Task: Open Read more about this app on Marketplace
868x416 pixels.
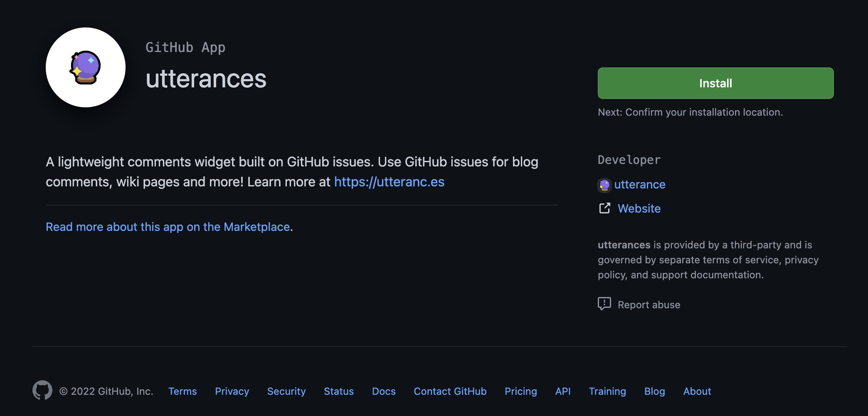Action: (168, 227)
